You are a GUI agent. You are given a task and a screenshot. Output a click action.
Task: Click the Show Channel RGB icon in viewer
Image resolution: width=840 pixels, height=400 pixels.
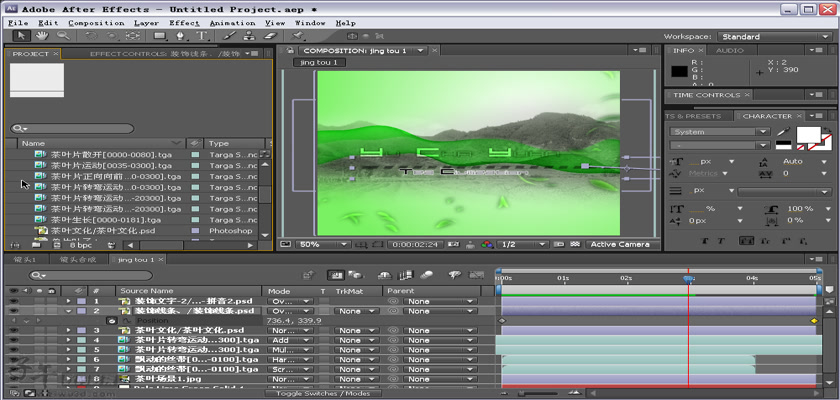[486, 244]
